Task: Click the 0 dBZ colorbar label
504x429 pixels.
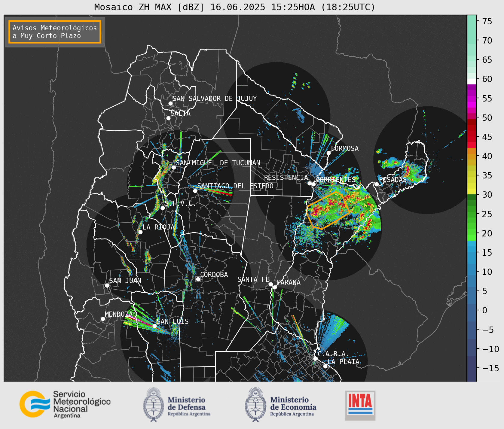Action: click(x=485, y=310)
